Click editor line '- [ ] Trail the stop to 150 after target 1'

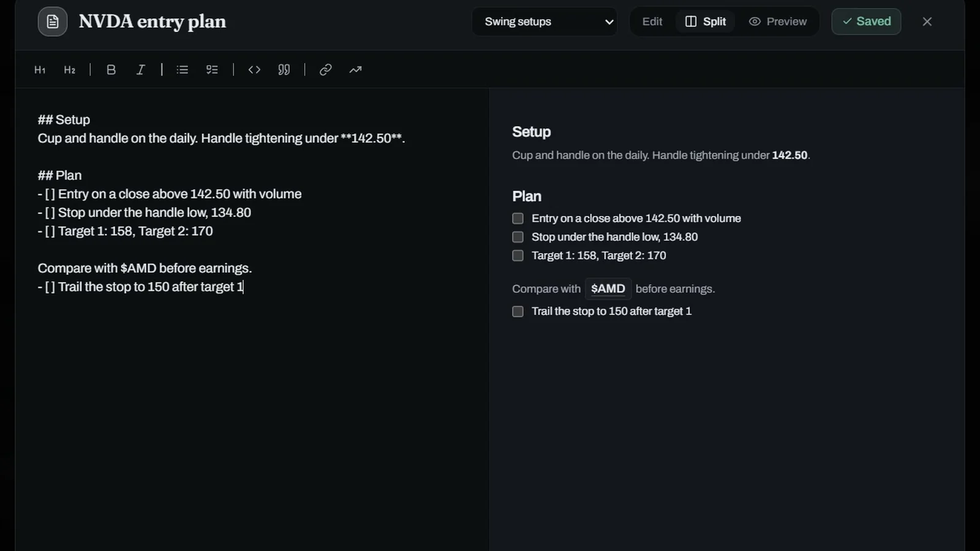(141, 287)
